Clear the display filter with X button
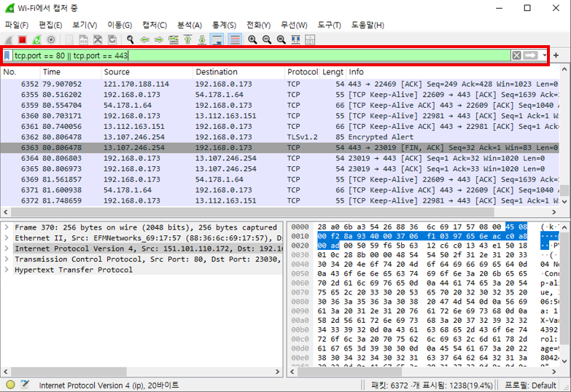This screenshot has height=392, width=571. 516,55
